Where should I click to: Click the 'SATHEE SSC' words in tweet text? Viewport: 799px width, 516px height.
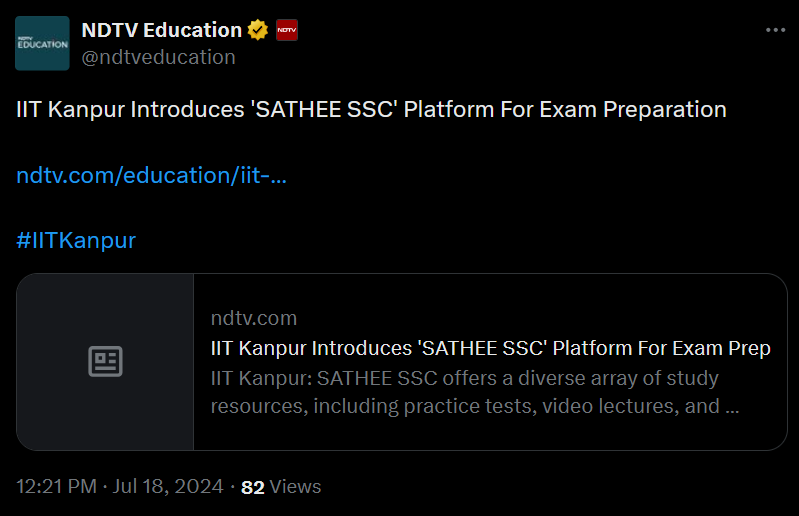[329, 109]
